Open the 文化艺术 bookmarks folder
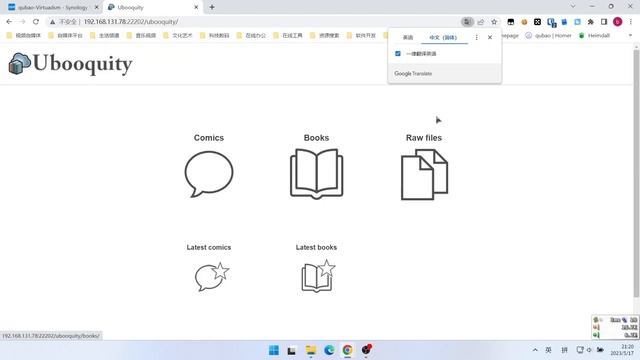 tap(178, 36)
